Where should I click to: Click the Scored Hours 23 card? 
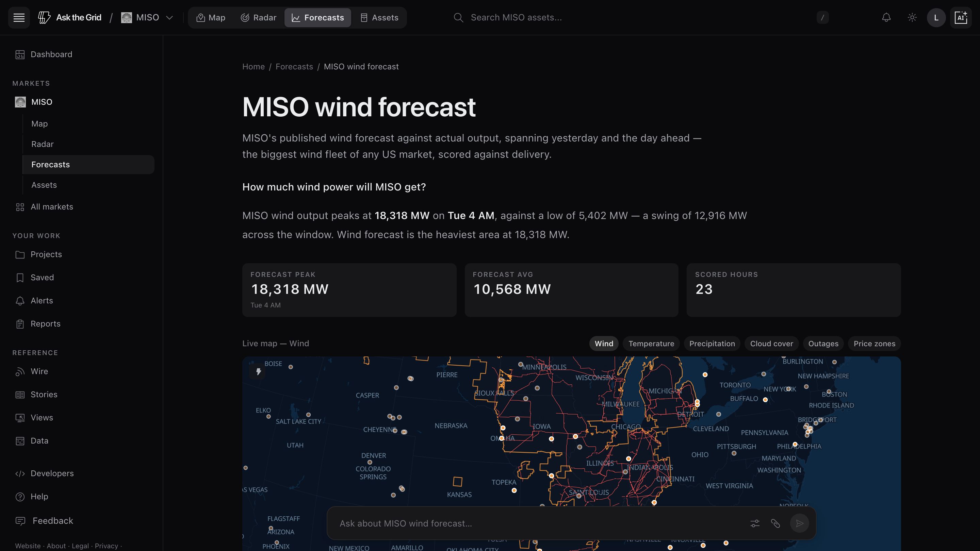coord(794,290)
